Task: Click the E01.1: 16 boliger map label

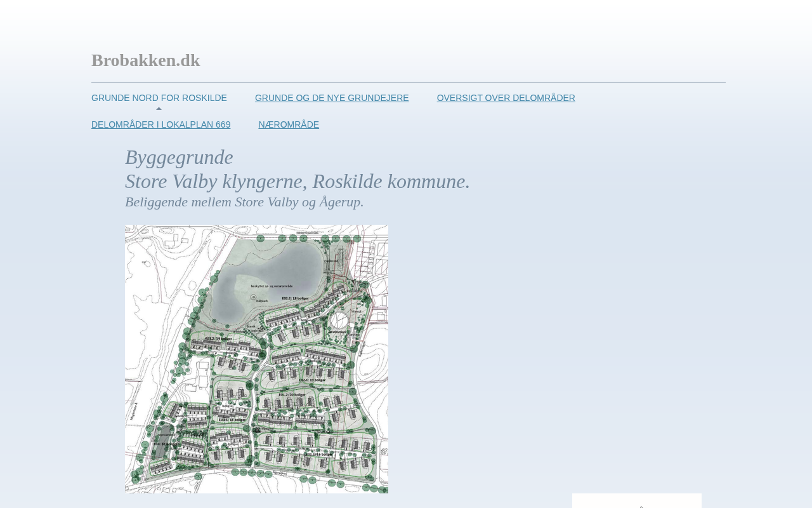Action: 318,454
